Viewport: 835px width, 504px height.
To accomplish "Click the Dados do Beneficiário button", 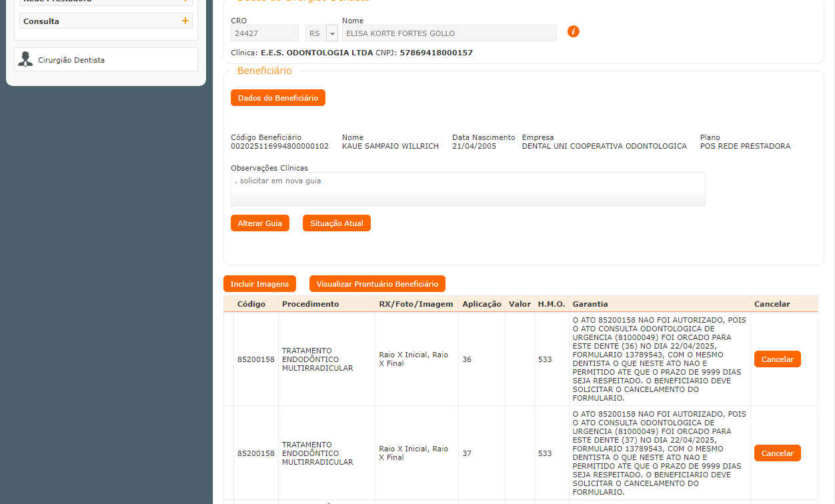I will tap(277, 98).
